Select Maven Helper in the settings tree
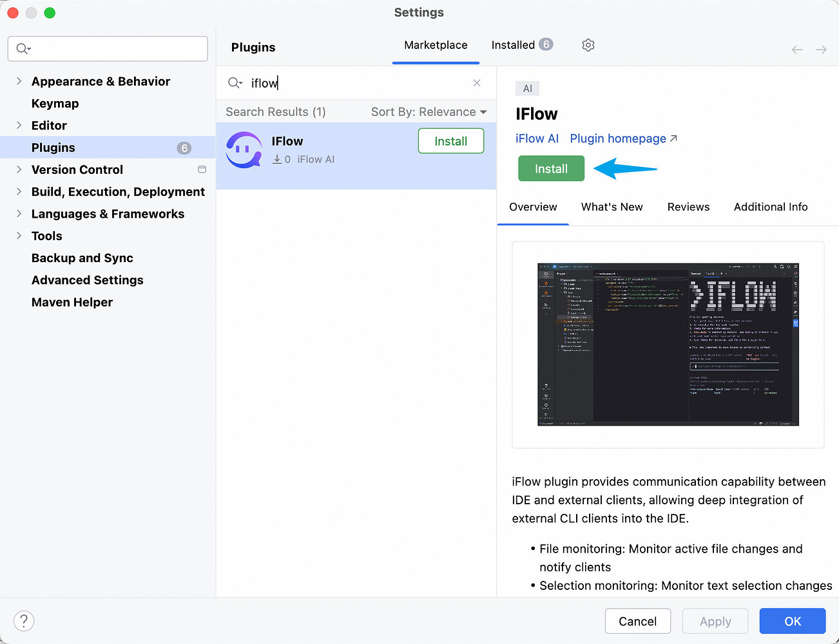Viewport: 839px width, 644px height. pyautogui.click(x=72, y=302)
